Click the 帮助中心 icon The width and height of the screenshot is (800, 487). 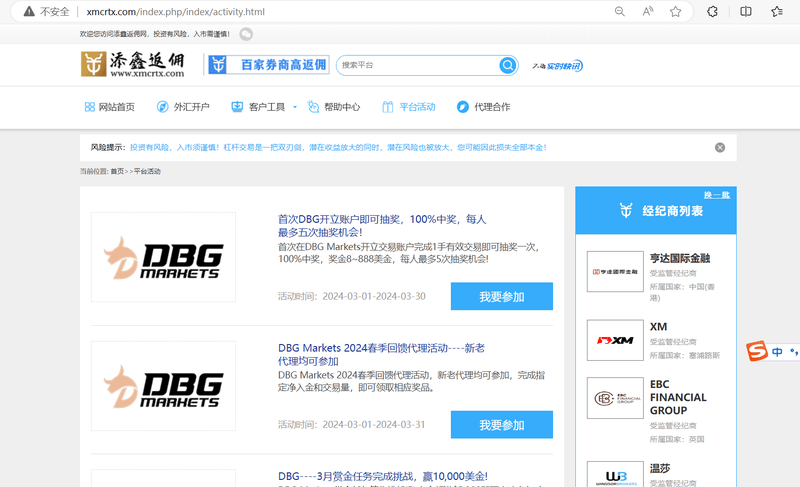tap(313, 107)
